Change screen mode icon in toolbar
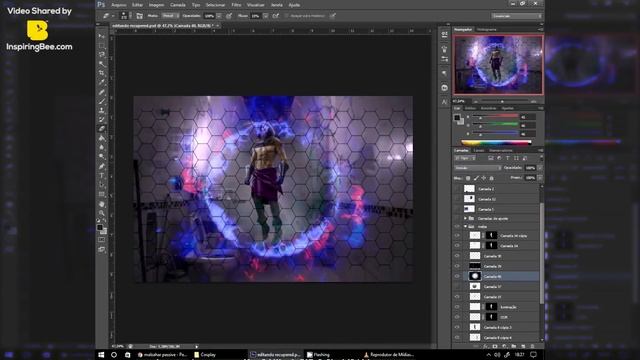This screenshot has width=640, height=360. pos(102,249)
